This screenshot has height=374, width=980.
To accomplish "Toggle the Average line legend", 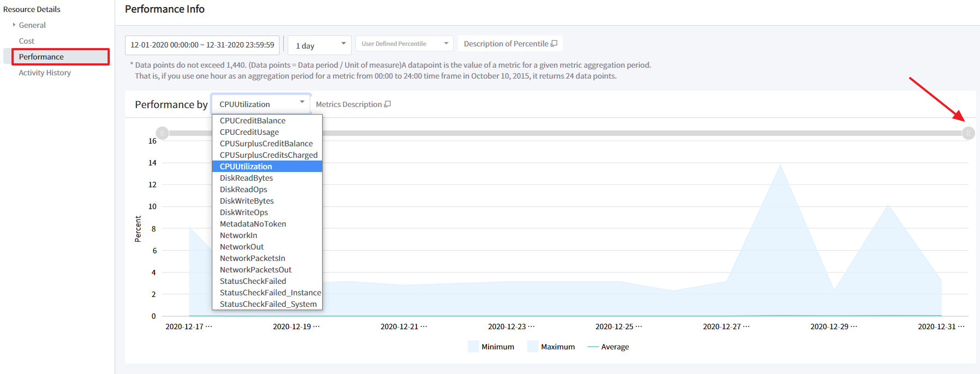I will (x=593, y=347).
